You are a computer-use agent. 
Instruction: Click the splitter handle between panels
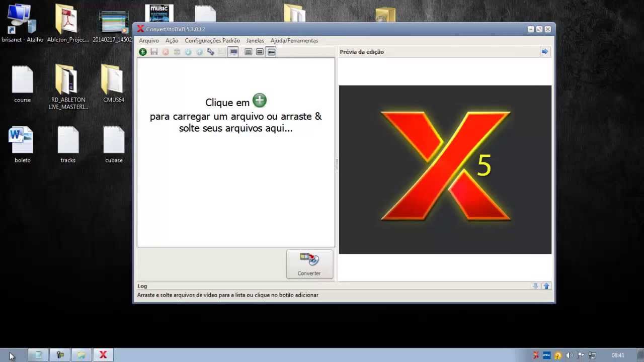[337, 164]
